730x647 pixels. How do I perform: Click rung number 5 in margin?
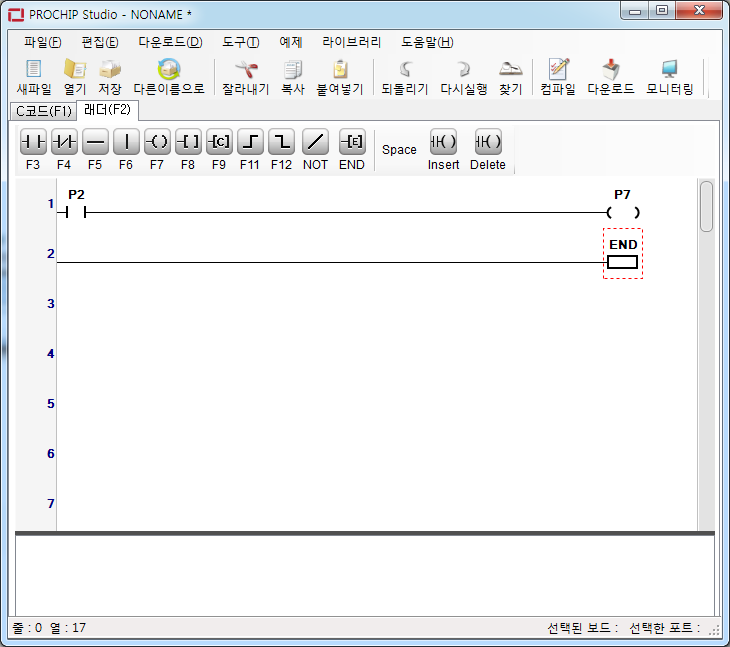tap(51, 404)
